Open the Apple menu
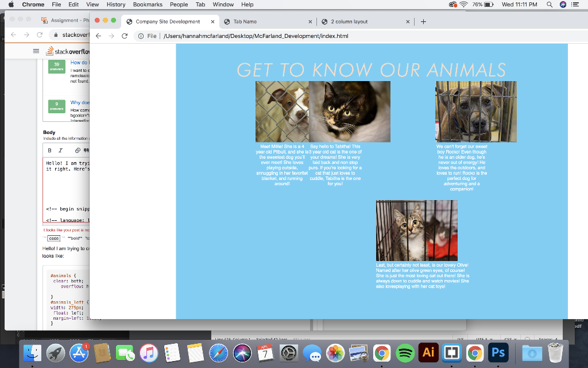This screenshot has height=368, width=588. (11, 5)
